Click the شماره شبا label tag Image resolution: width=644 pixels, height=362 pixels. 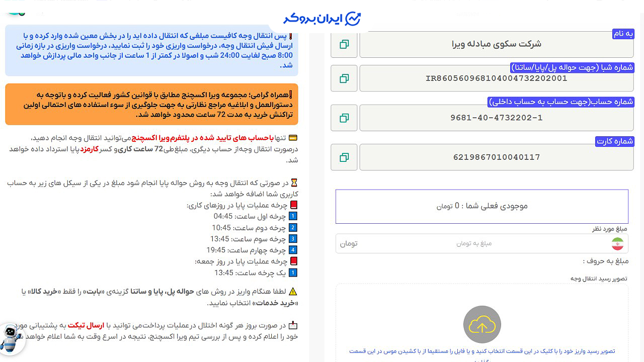572,67
